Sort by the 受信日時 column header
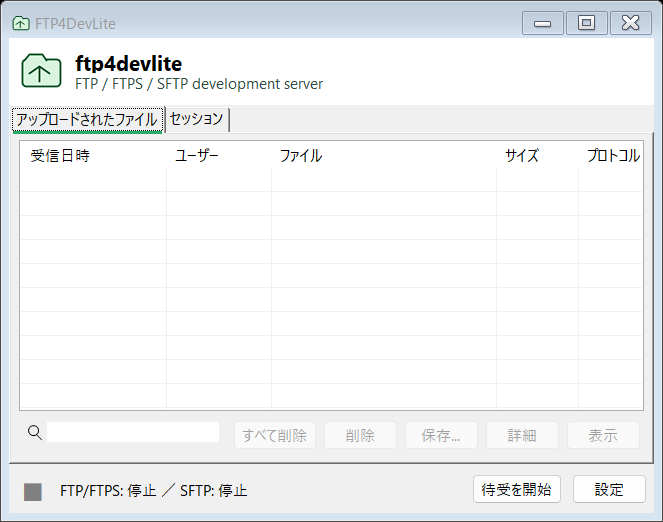The image size is (663, 522). click(93, 156)
